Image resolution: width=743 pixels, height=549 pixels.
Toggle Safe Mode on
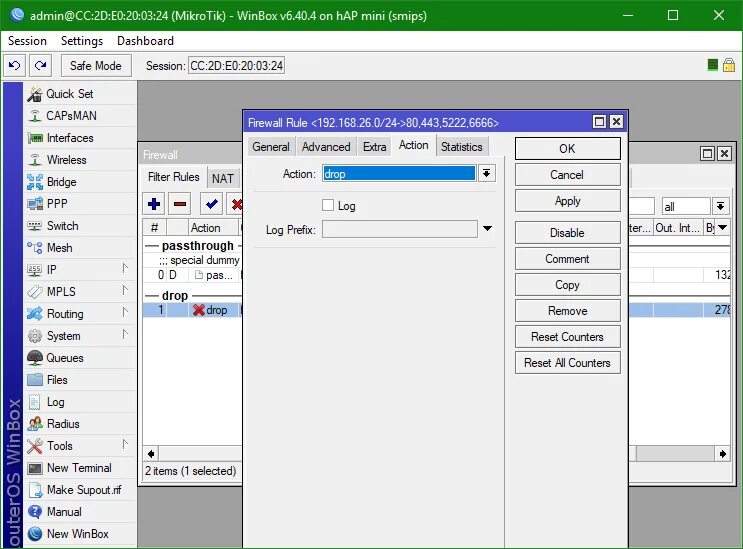[96, 65]
